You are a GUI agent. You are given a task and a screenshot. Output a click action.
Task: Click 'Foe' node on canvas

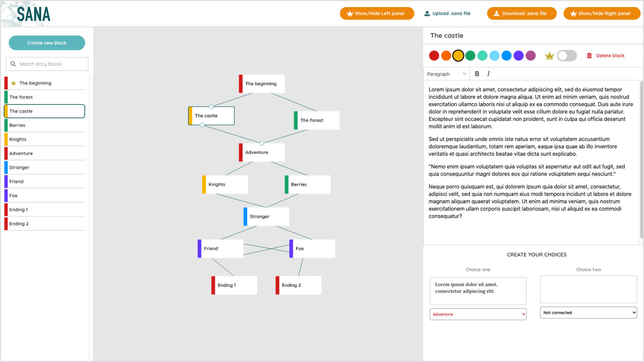click(x=312, y=248)
